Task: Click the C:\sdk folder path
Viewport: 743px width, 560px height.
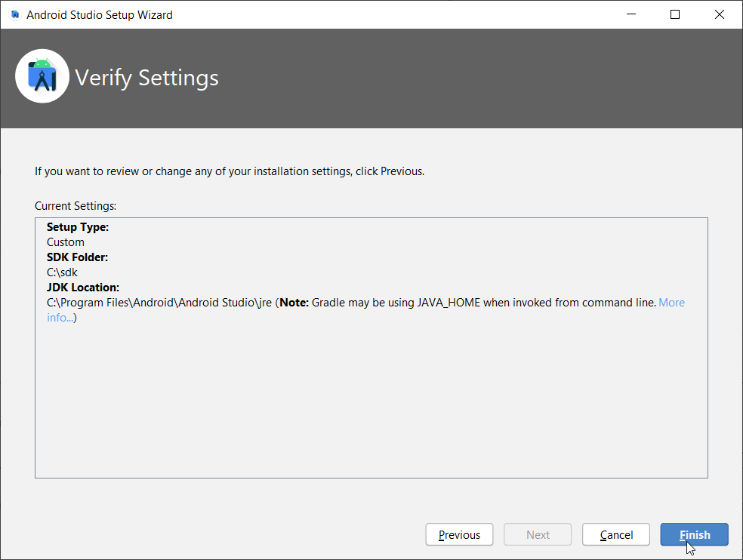Action: click(x=62, y=272)
